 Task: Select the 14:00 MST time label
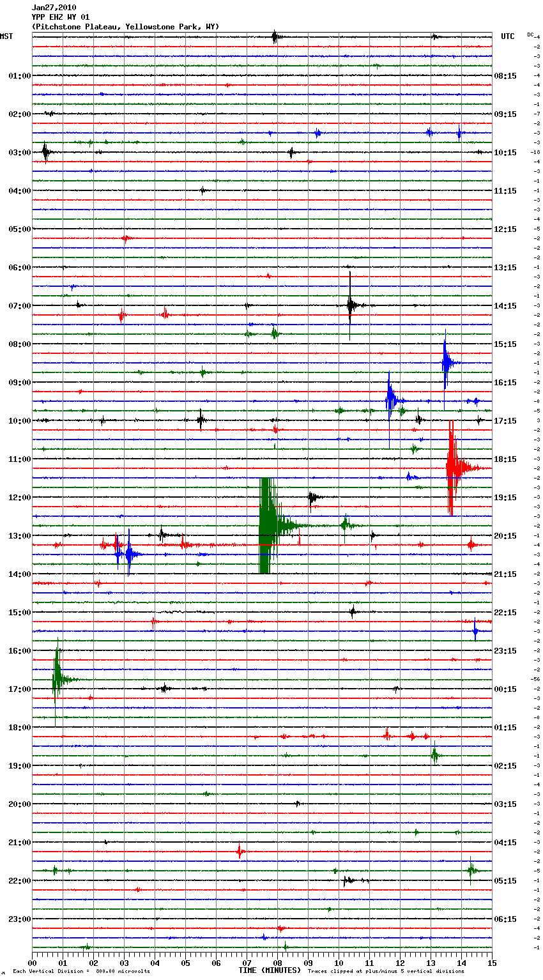point(20,574)
